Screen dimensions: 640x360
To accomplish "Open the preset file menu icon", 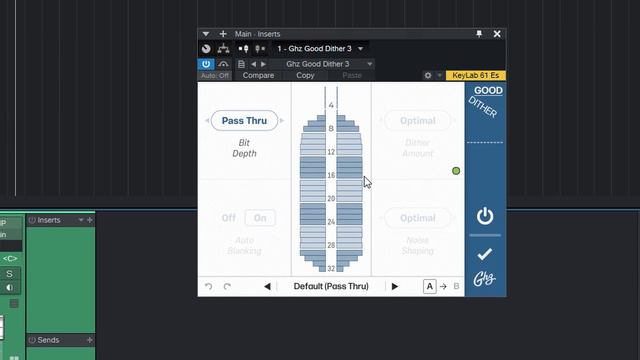I will click(241, 64).
